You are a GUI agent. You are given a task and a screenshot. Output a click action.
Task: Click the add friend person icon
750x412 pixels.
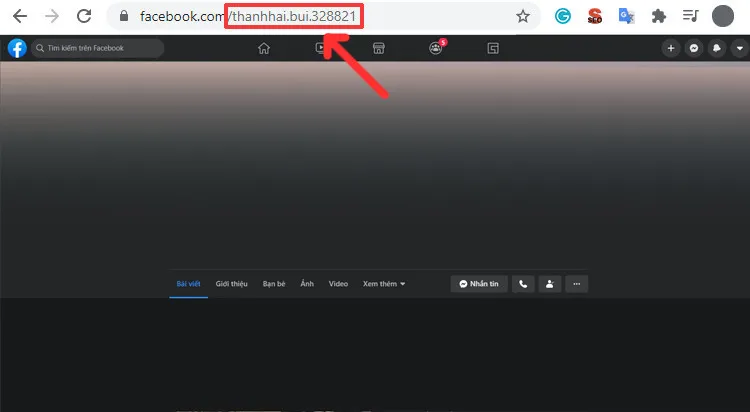549,284
